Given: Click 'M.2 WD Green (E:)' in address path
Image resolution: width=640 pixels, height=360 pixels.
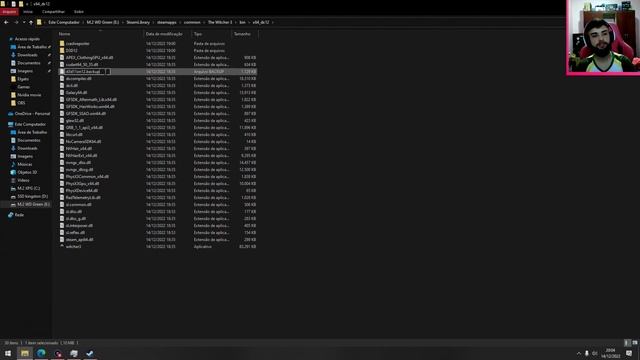Looking at the screenshot, I should click(103, 22).
